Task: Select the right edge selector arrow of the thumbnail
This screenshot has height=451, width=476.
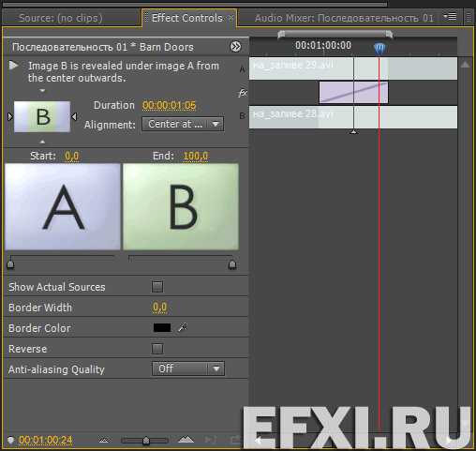Action: [x=74, y=116]
